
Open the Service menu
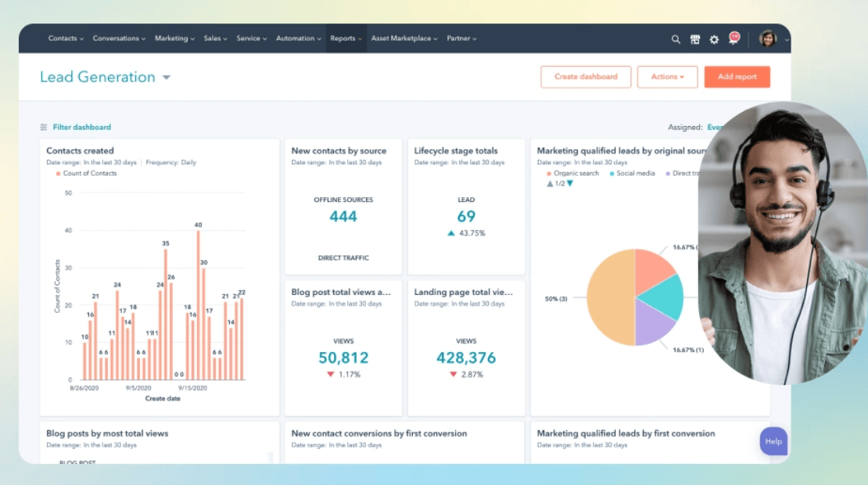tap(251, 38)
